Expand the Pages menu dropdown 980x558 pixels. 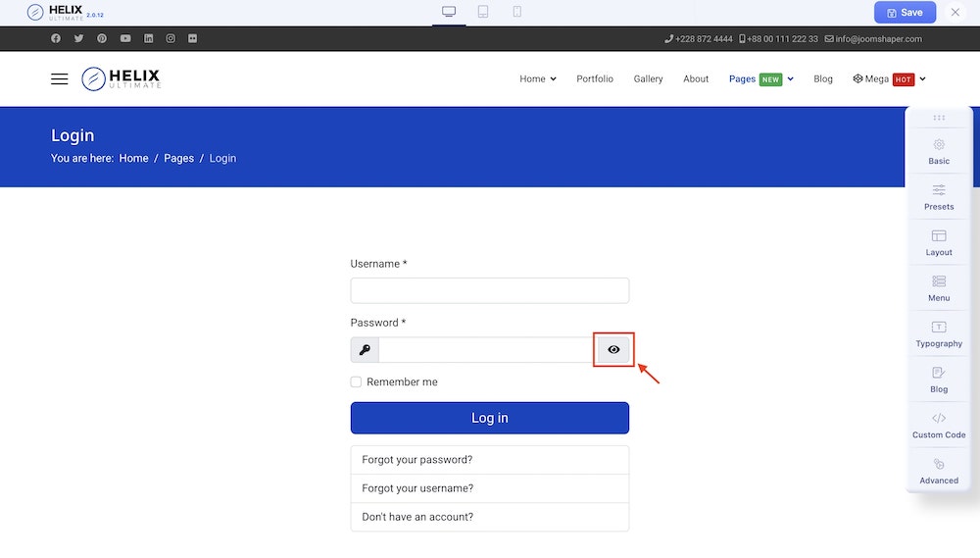(760, 79)
